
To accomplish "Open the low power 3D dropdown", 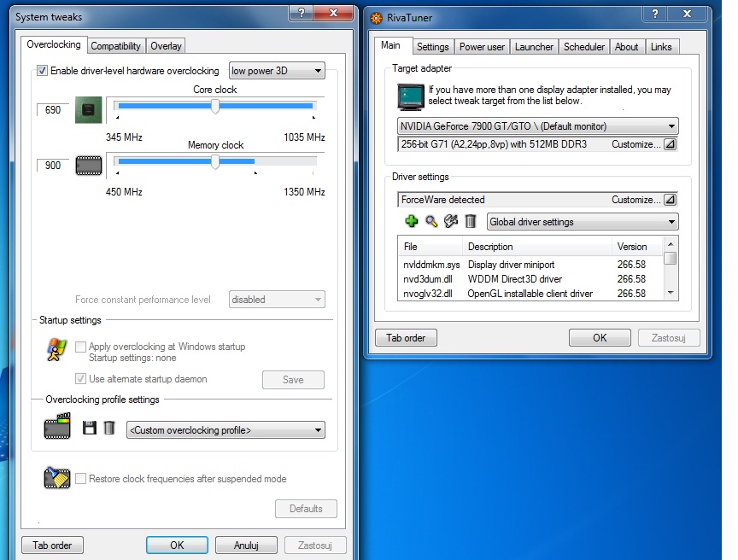I will tap(277, 71).
